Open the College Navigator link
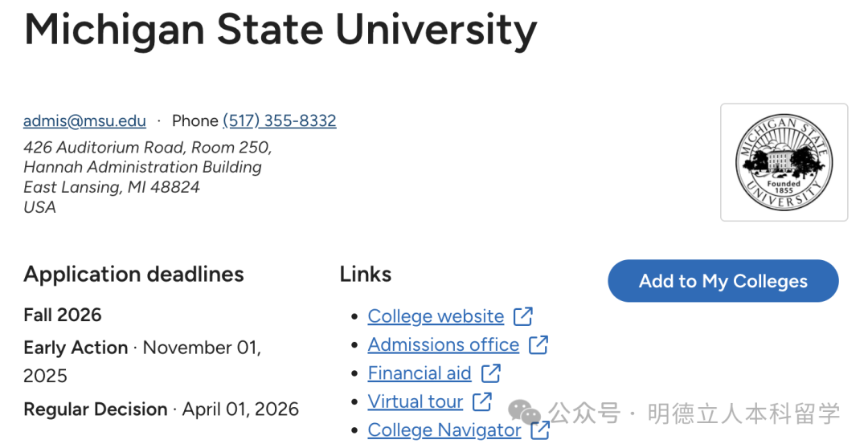Screen dimensions: 868x448 [x=444, y=430]
